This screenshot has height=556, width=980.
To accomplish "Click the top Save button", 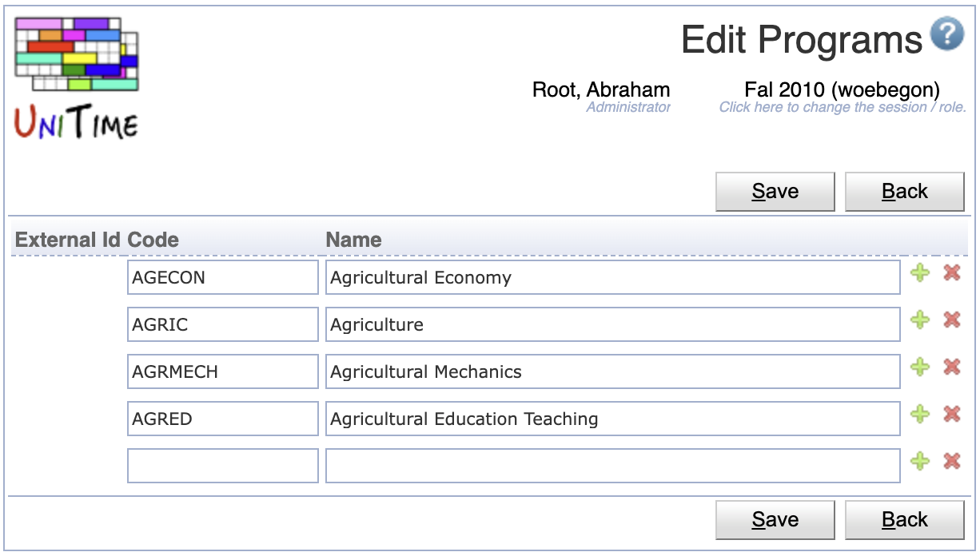I will [x=775, y=192].
